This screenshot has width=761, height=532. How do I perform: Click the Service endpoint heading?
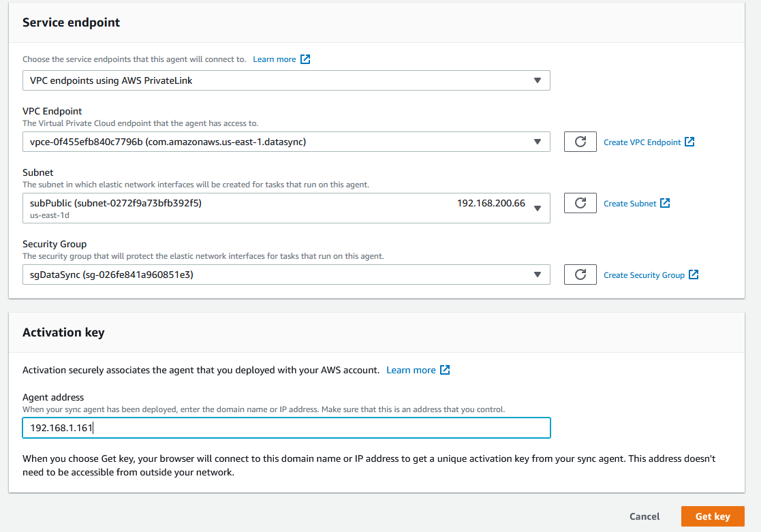pyautogui.click(x=71, y=22)
